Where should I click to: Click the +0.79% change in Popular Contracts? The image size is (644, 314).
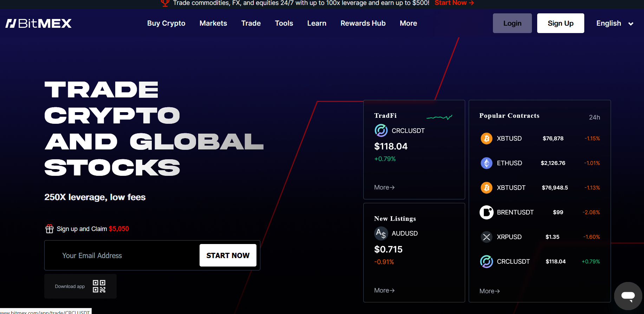pos(591,262)
